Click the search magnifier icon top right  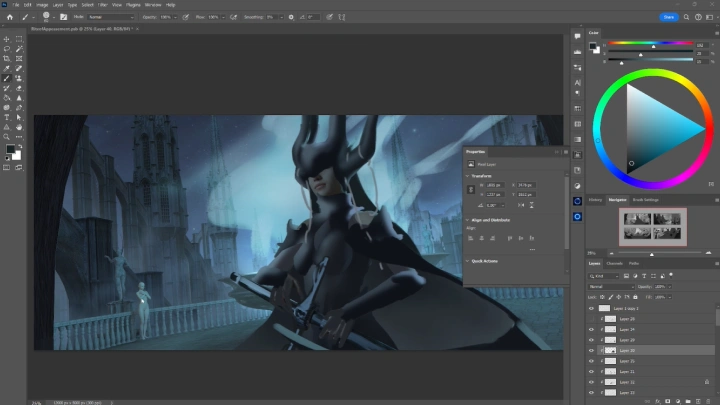click(686, 17)
